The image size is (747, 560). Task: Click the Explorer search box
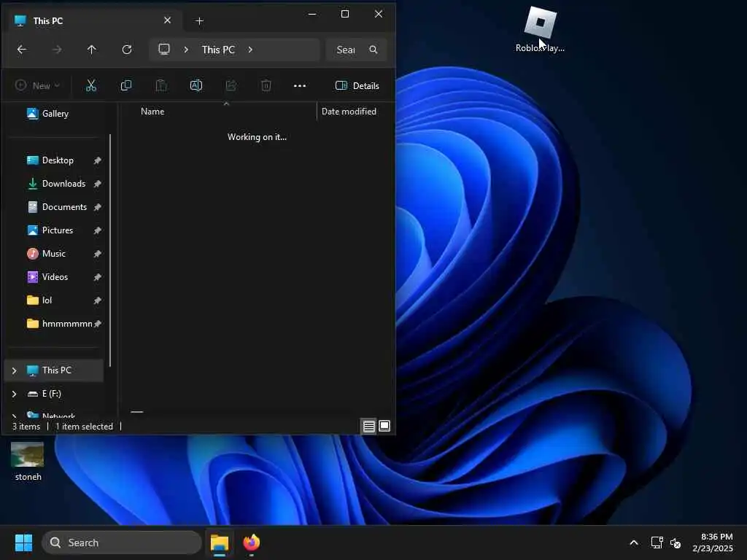pyautogui.click(x=356, y=50)
